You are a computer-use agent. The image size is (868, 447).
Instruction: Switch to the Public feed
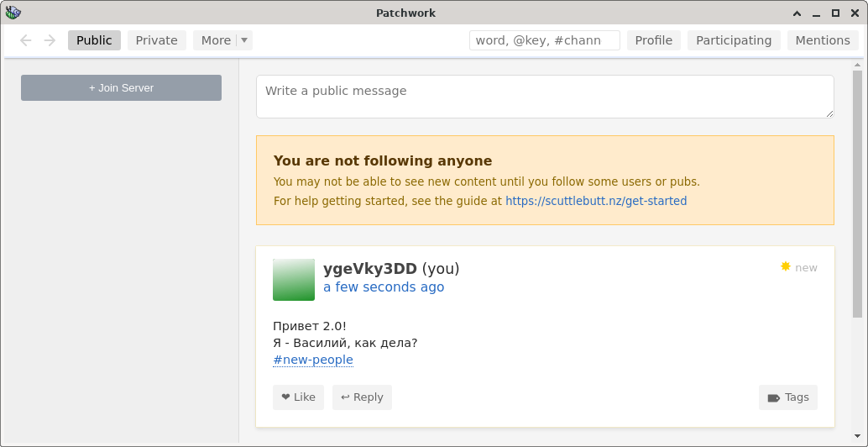pos(94,40)
